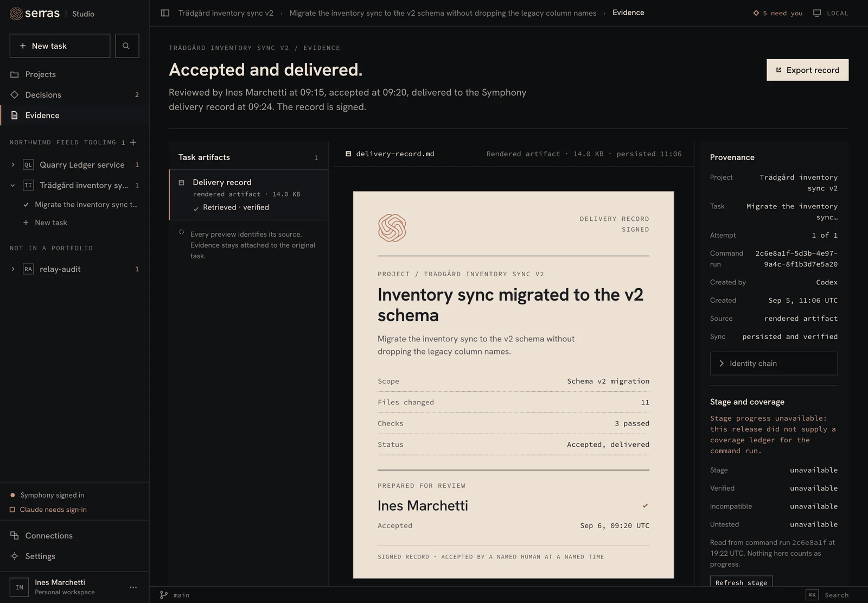The image size is (868, 603).
Task: Click the TI badge of Trädgård inventory sync
Action: pos(28,186)
